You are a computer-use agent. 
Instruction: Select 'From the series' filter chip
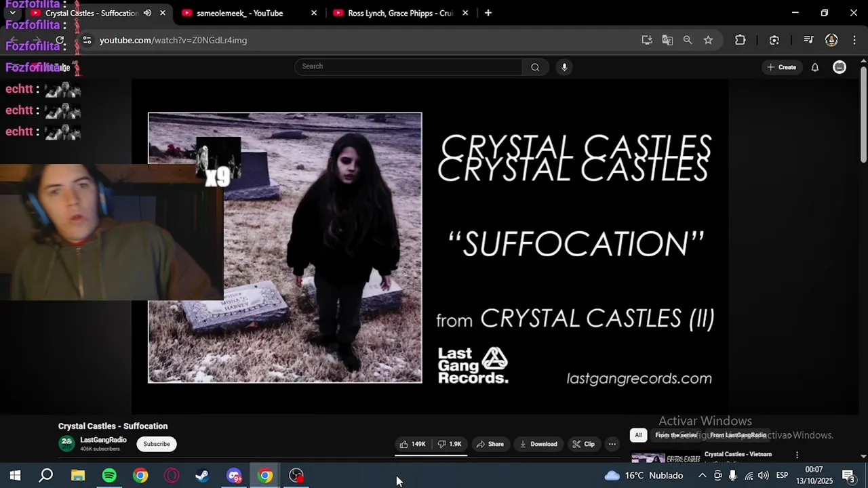[x=676, y=435]
